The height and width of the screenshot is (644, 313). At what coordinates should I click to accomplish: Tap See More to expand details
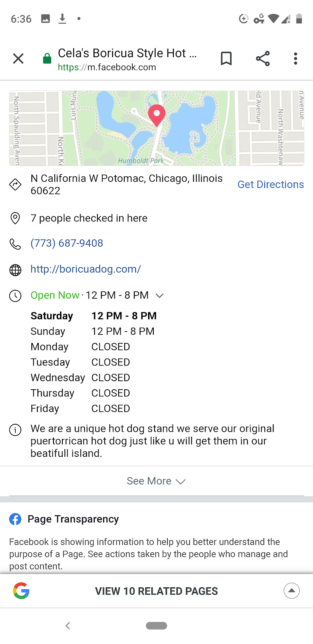156,481
